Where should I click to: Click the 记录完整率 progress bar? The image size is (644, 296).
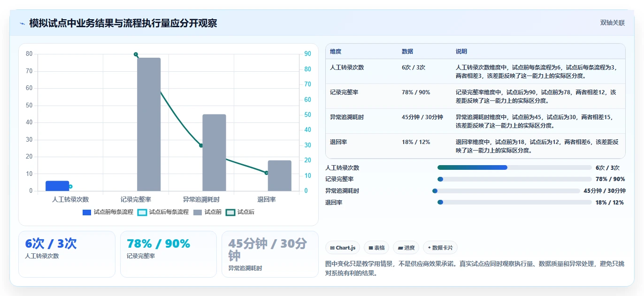pos(514,179)
